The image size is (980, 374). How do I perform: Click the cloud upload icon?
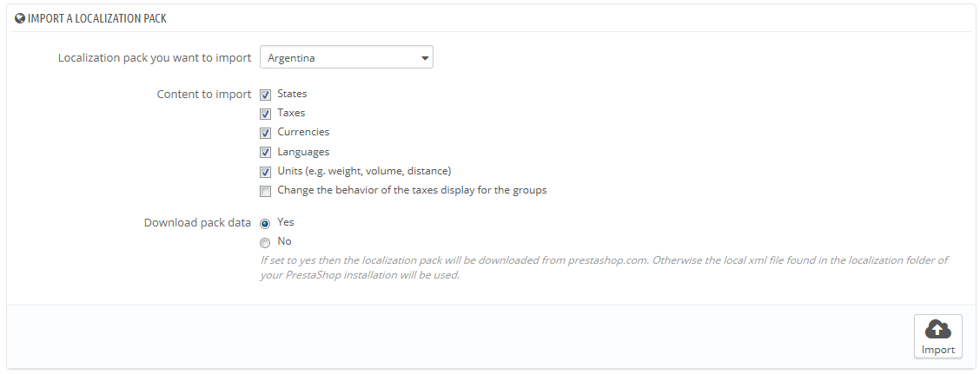(937, 329)
